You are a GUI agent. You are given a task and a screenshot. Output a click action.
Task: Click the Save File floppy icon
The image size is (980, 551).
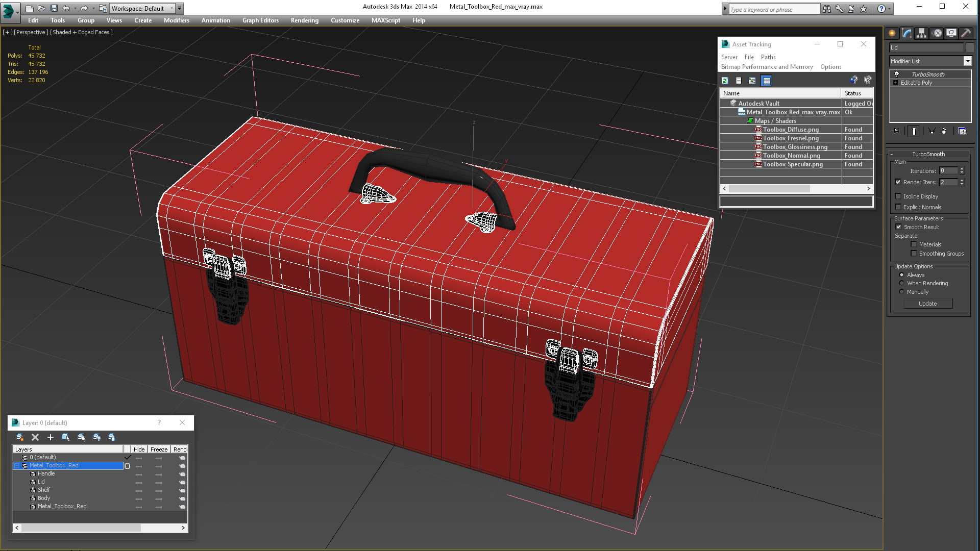pyautogui.click(x=54, y=8)
